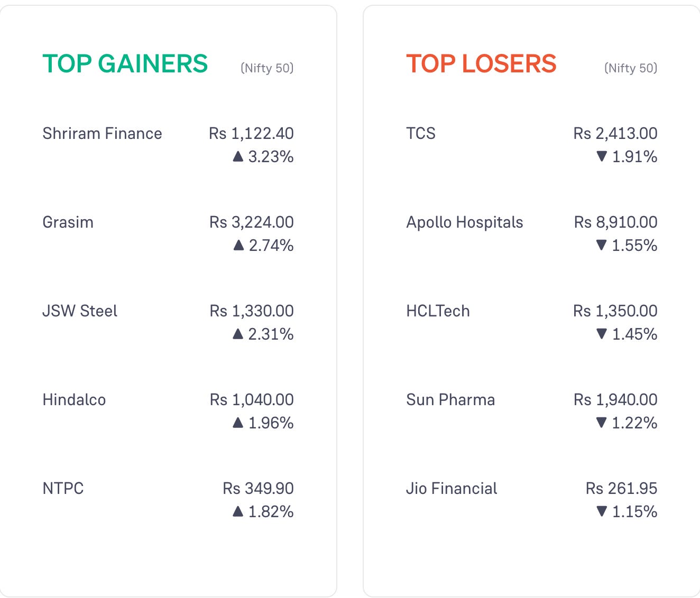Click the up triangle next to 2.74%
The image size is (700, 598).
coord(238,245)
